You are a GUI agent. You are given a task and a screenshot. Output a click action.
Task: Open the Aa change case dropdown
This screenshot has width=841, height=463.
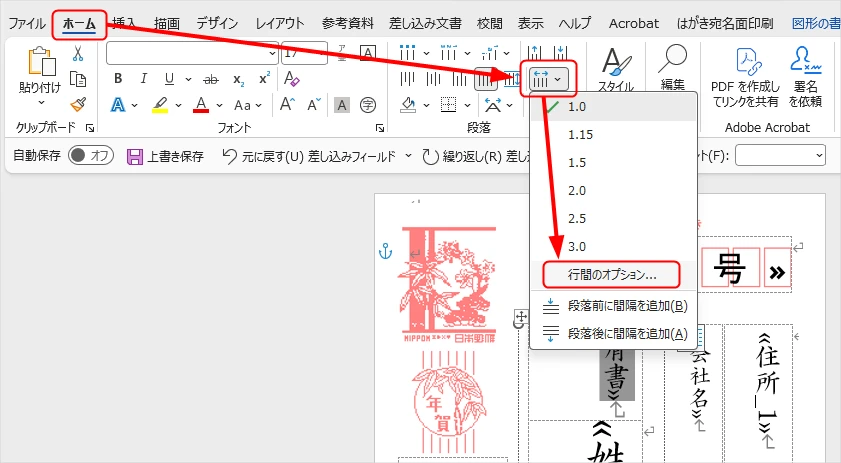pyautogui.click(x=248, y=105)
